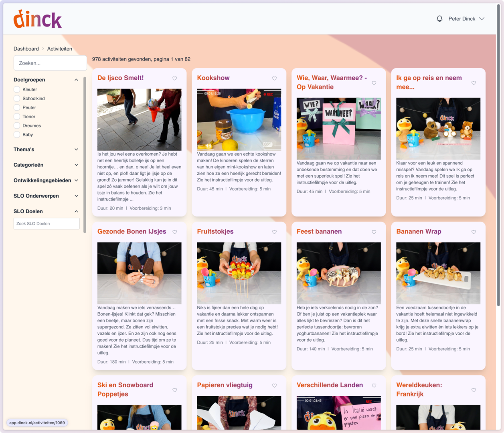
Task: Open the Peter Dinck user dropdown
Action: coord(466,19)
